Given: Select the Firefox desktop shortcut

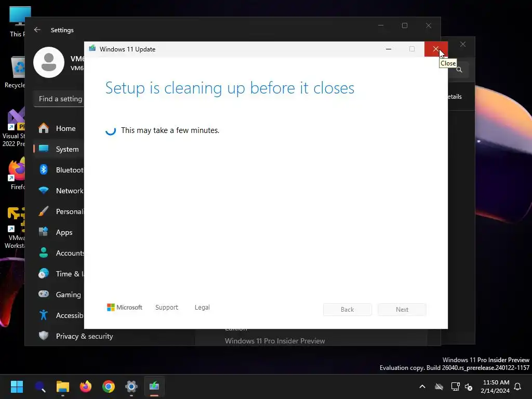Looking at the screenshot, I should pyautogui.click(x=17, y=174).
